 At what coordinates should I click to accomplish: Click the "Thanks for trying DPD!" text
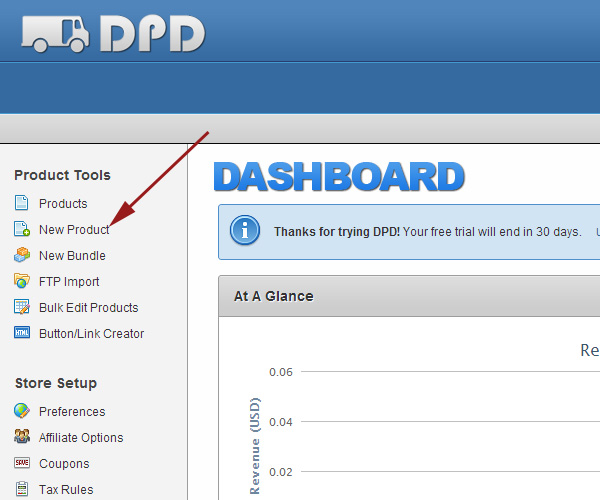pyautogui.click(x=337, y=232)
